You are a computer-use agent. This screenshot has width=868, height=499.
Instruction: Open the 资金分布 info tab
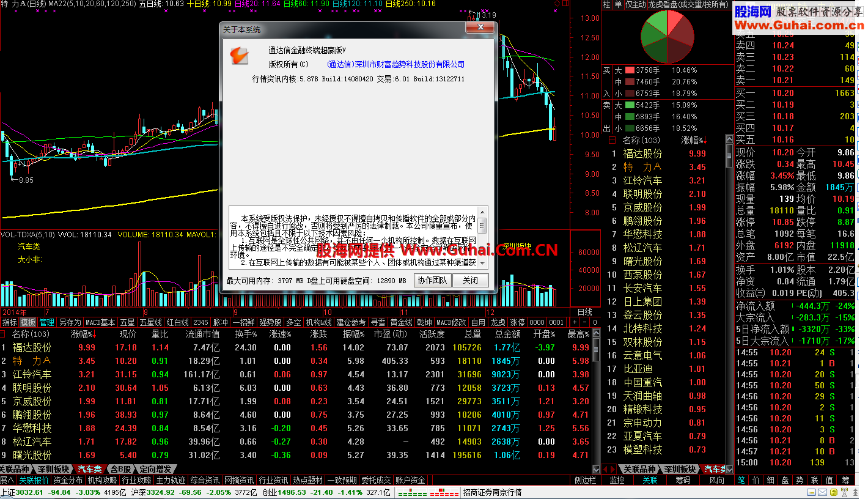68,480
